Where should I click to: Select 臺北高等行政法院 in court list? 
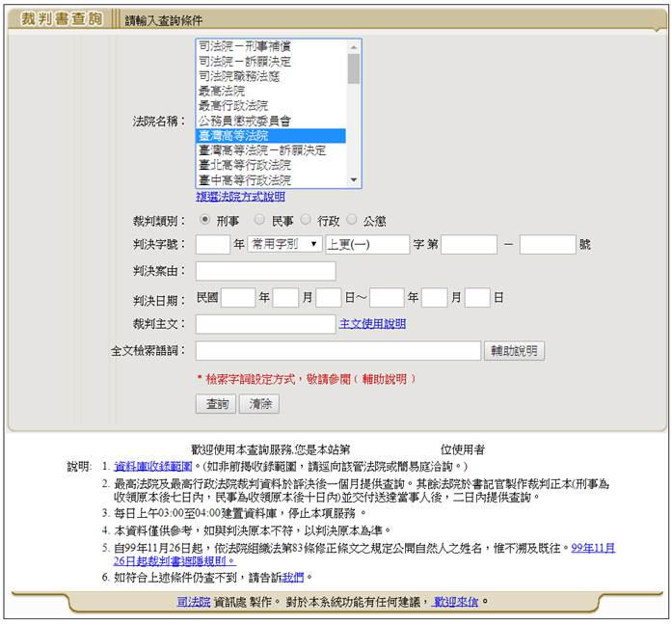(246, 165)
